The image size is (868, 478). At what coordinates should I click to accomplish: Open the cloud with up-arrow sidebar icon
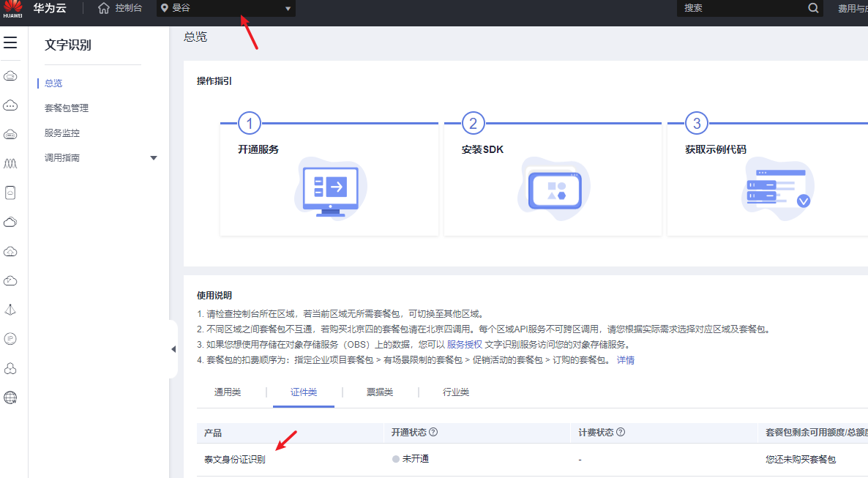pyautogui.click(x=10, y=252)
